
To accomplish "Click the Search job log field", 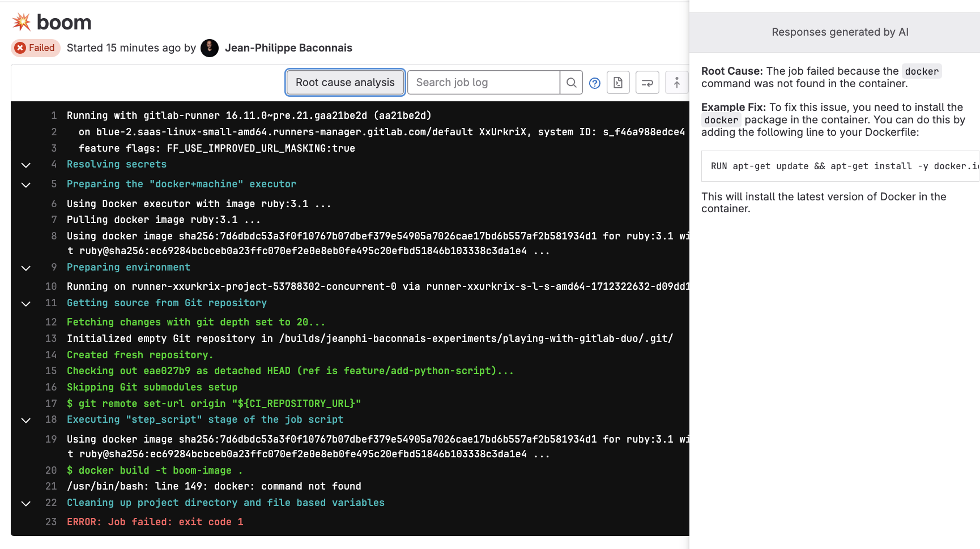I will (483, 83).
